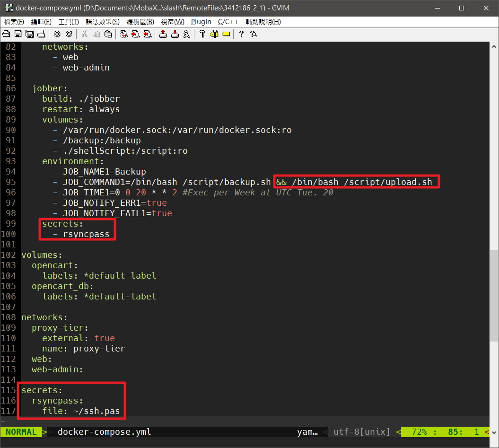Open Find and Replace tool
This screenshot has height=448, width=499.
click(124, 34)
